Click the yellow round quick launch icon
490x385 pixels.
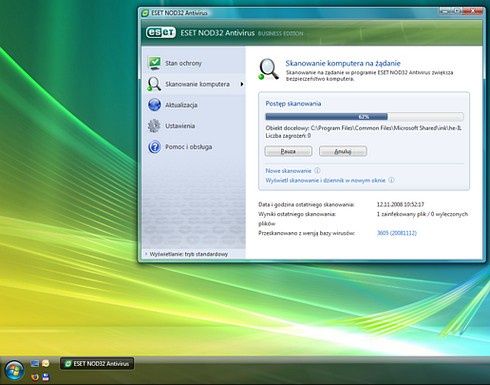click(46, 363)
